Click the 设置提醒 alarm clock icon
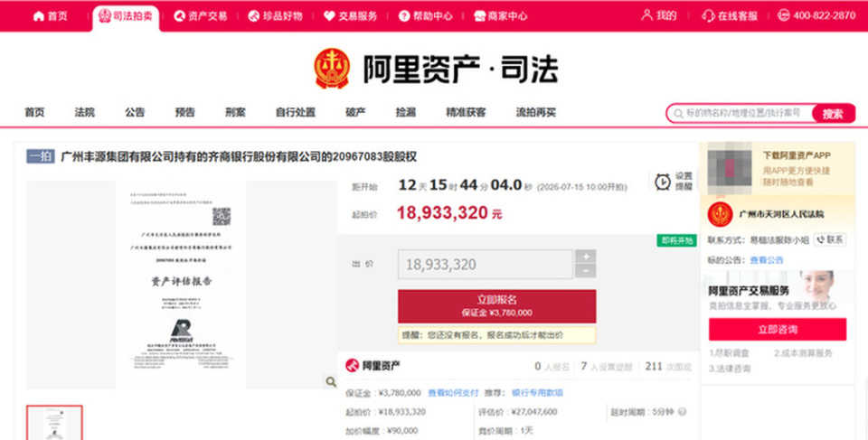868x440 pixels. [663, 182]
